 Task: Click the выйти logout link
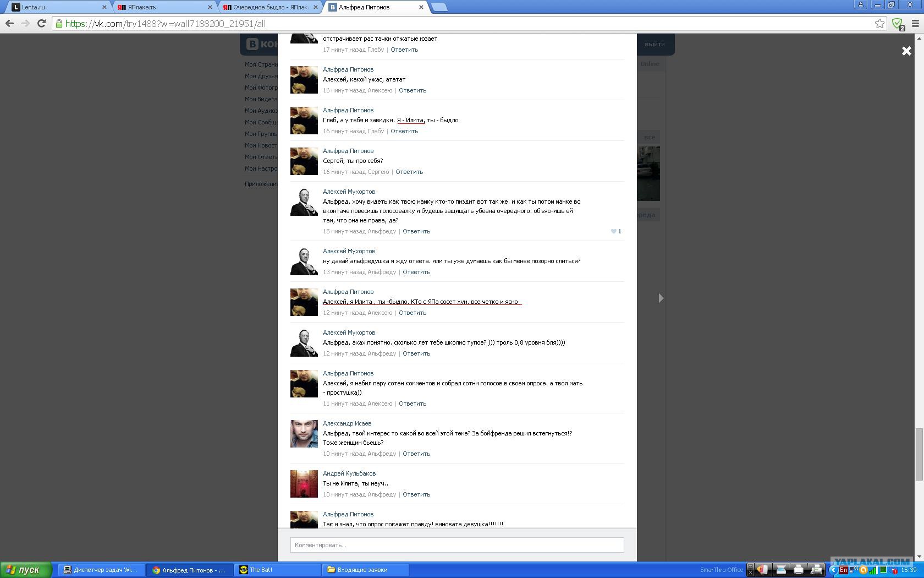654,44
